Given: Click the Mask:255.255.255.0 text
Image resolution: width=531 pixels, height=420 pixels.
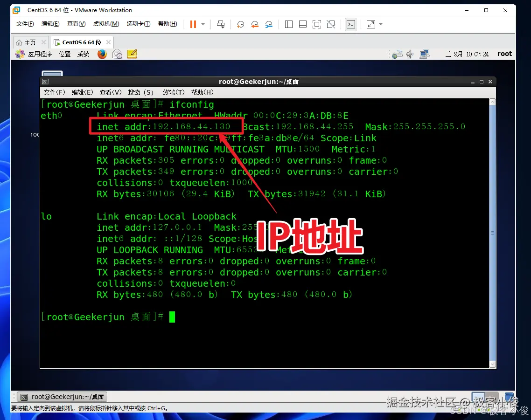Looking at the screenshot, I should (x=415, y=127).
